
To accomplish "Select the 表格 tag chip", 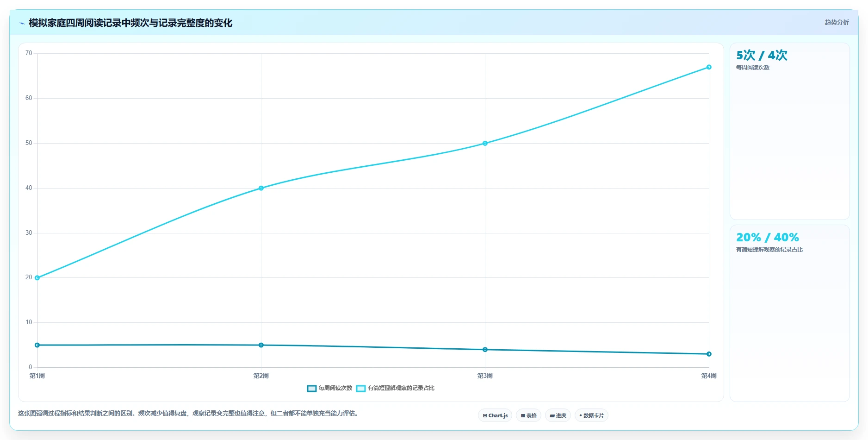I will coord(528,415).
